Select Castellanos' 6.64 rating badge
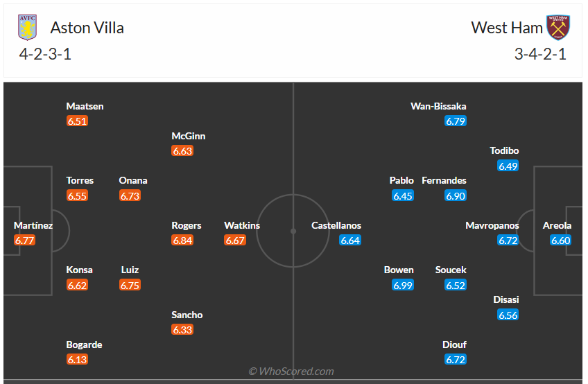Viewport: 588px width, 384px height. (x=350, y=241)
